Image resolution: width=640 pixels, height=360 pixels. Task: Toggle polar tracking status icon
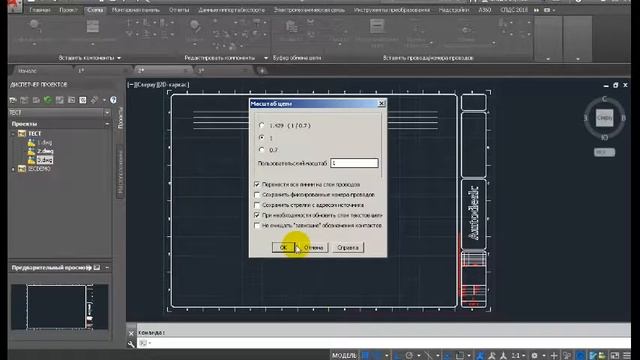409,356
